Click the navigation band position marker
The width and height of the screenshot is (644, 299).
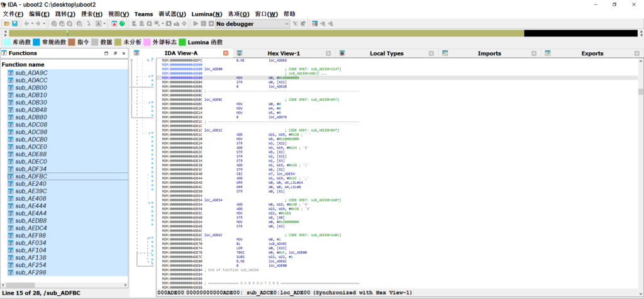tap(67, 33)
